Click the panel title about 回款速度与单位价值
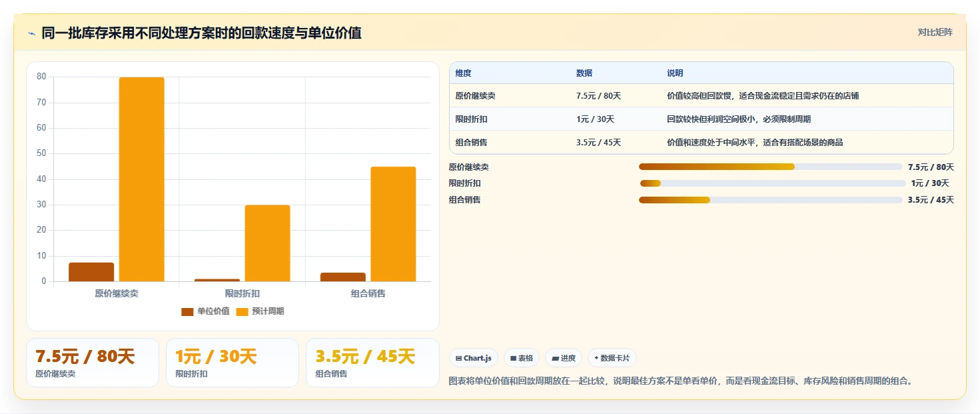 202,33
